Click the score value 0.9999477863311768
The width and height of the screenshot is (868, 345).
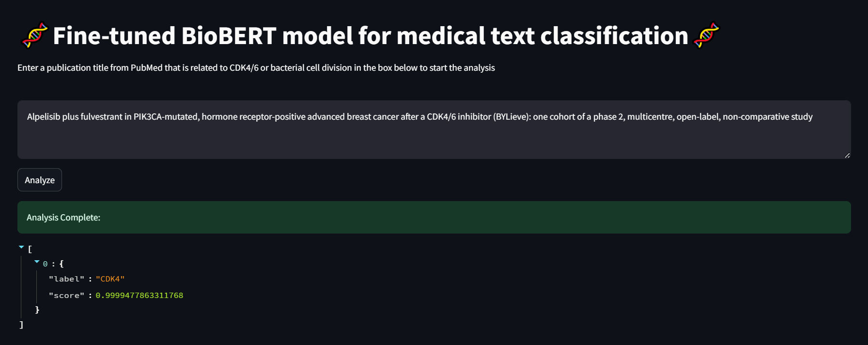[139, 296]
